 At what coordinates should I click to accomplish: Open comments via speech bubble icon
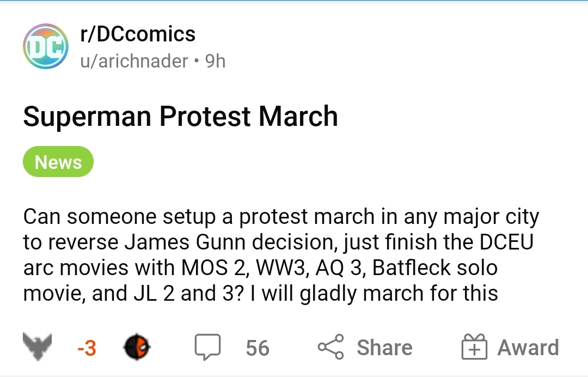click(207, 346)
